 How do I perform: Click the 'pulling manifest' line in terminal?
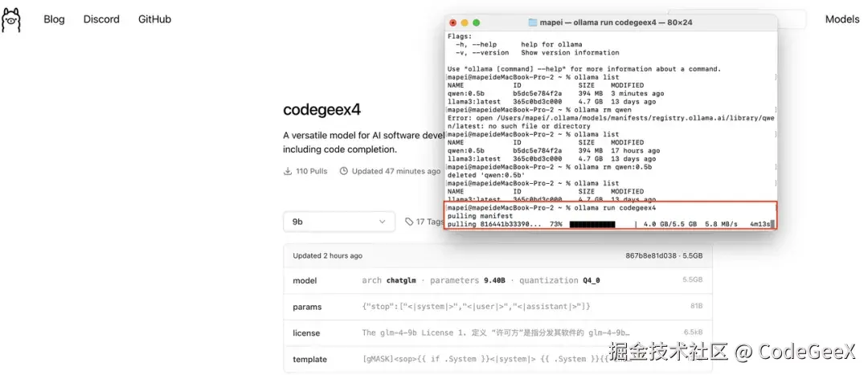coord(480,216)
